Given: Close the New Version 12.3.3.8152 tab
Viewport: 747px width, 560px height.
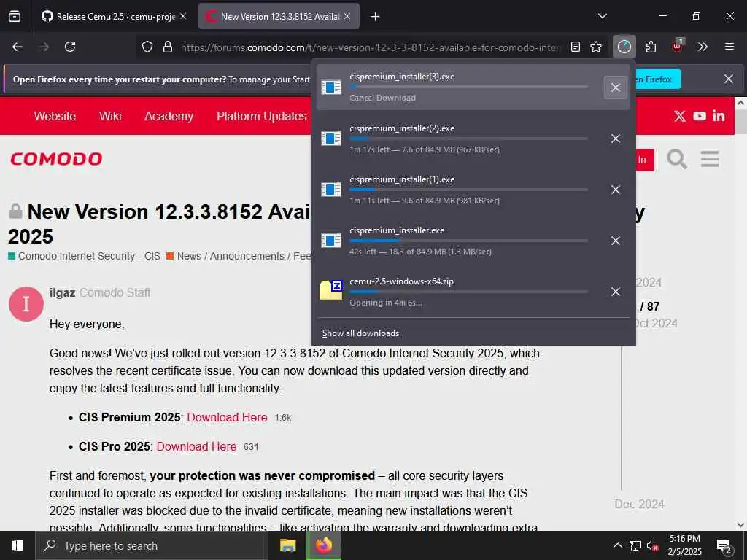Looking at the screenshot, I should 347,16.
